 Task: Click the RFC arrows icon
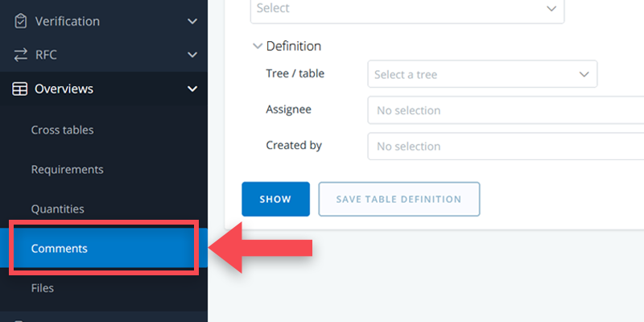click(x=20, y=56)
